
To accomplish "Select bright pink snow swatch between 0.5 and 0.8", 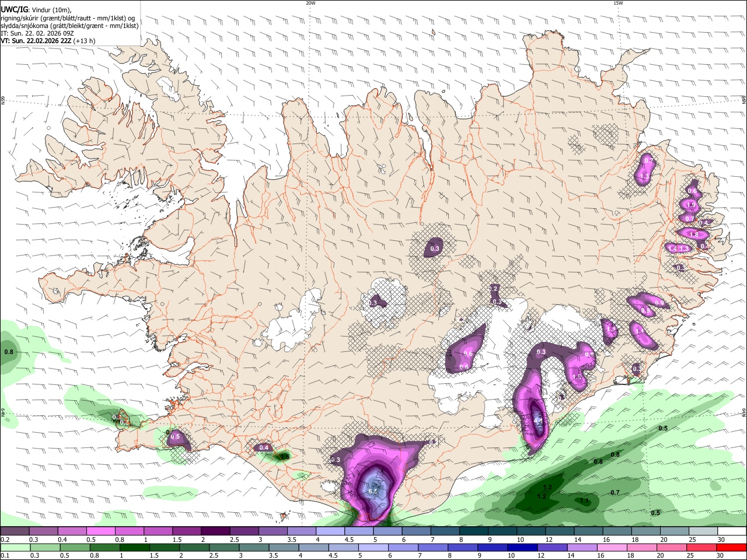I will [100, 531].
